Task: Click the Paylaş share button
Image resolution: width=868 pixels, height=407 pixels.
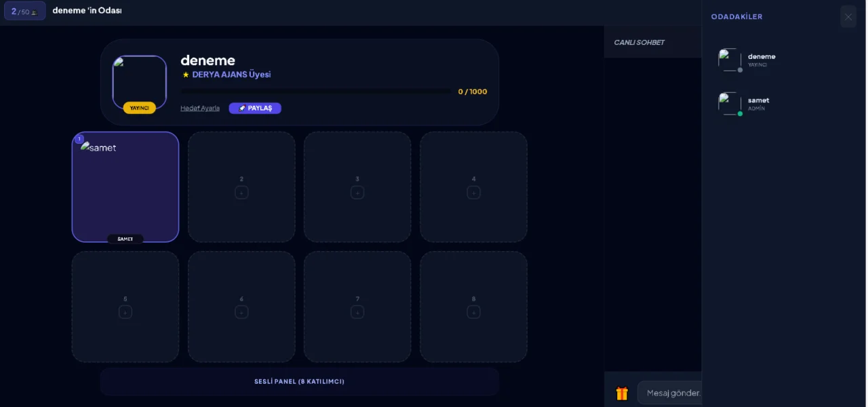Action: [255, 108]
